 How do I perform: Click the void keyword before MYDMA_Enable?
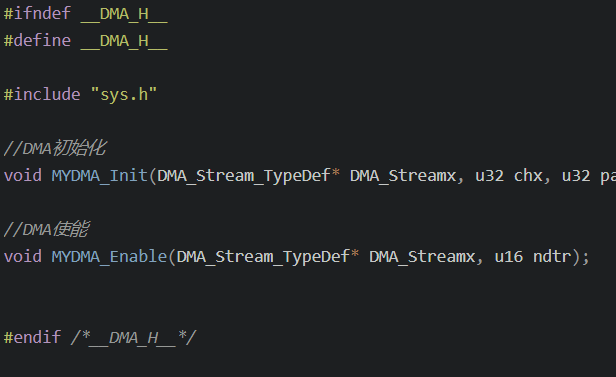tap(23, 257)
